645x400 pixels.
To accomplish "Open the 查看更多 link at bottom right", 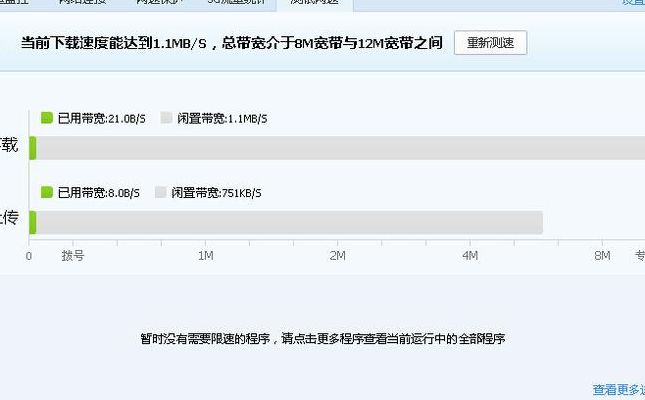I will [619, 389].
